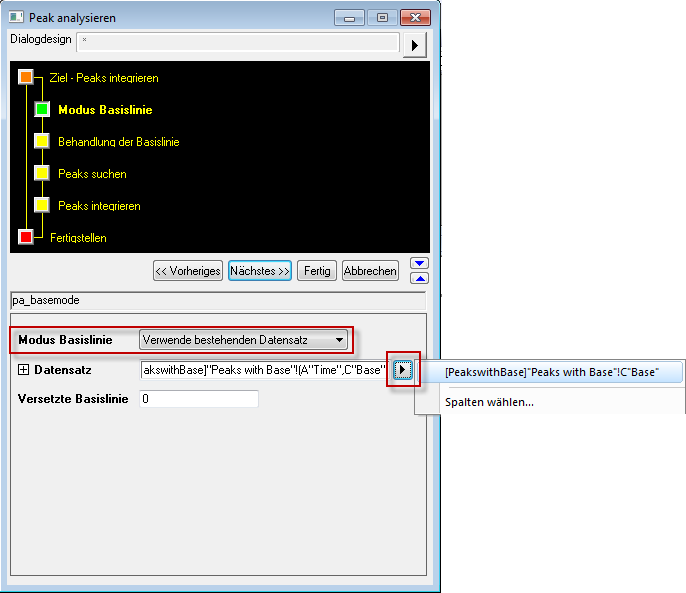
Task: Select the green Modus Basislinie node
Action: [x=42, y=109]
